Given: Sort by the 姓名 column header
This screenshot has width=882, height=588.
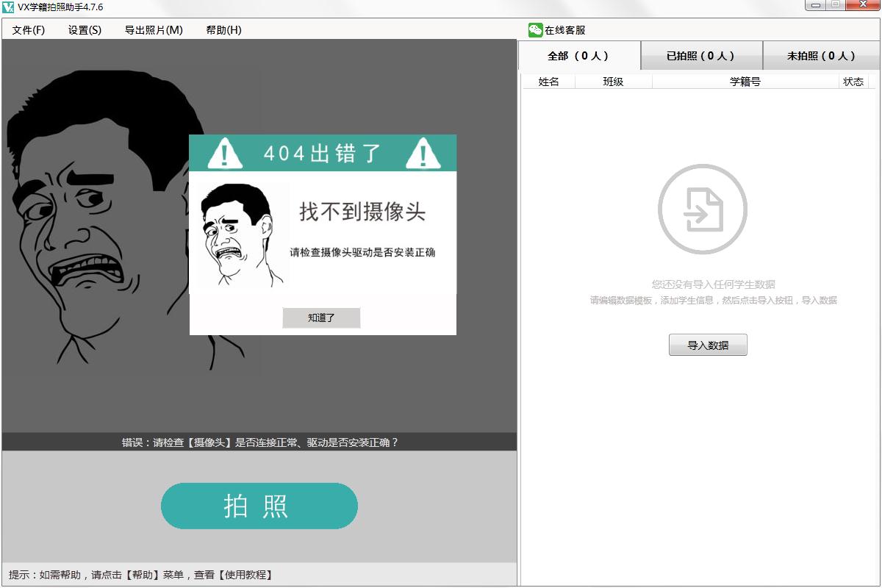Looking at the screenshot, I should click(x=549, y=82).
